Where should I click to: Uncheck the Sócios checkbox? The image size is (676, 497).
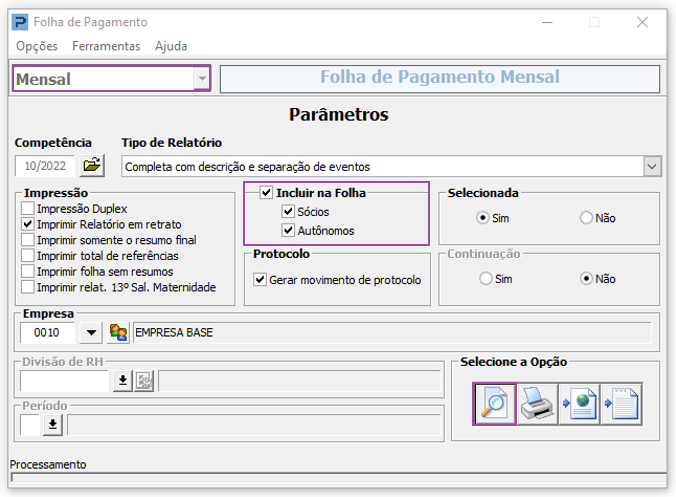[x=288, y=212]
